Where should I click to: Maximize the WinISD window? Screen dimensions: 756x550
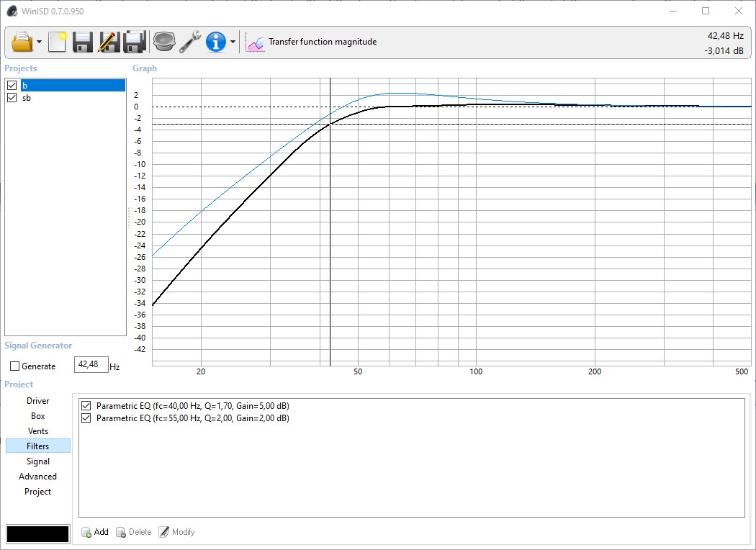[x=706, y=11]
